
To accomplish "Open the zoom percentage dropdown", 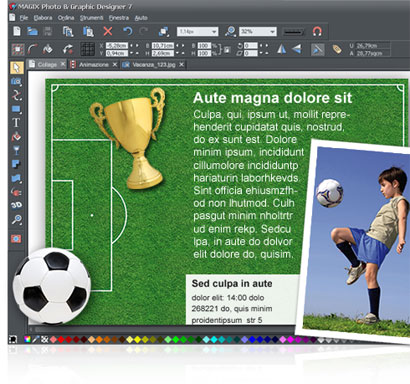I will (258, 32).
